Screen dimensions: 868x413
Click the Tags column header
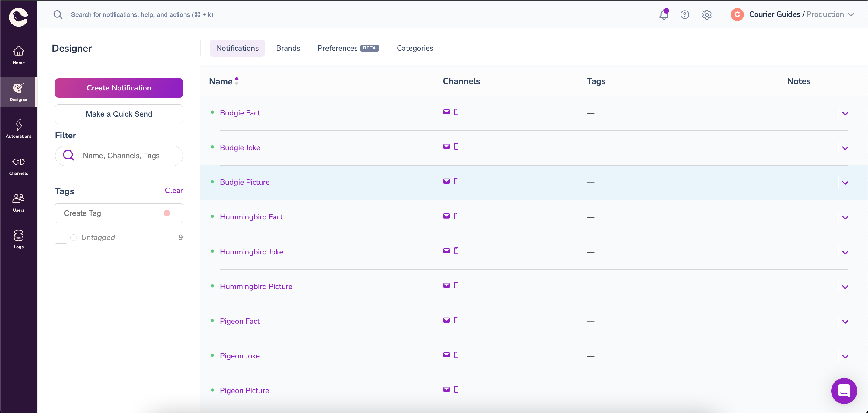(596, 81)
